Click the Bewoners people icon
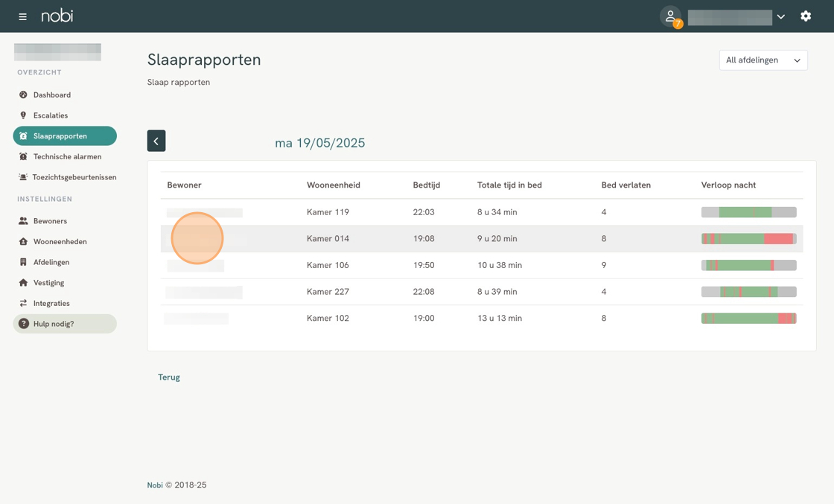 pyautogui.click(x=23, y=221)
